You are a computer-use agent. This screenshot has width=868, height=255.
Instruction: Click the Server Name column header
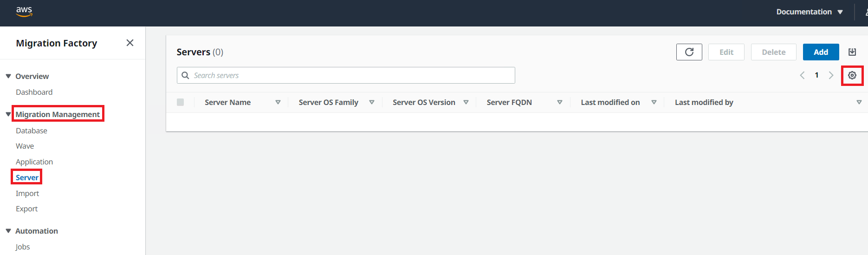pyautogui.click(x=227, y=102)
